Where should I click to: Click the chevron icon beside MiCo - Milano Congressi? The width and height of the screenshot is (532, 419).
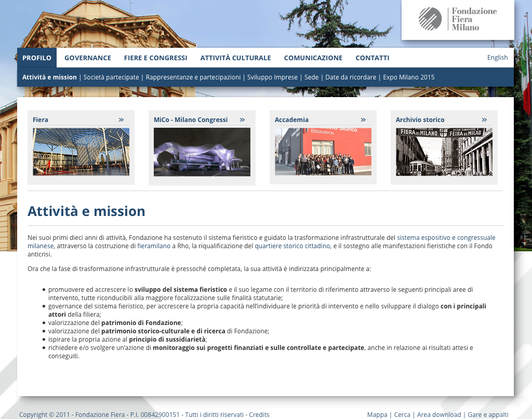[242, 119]
